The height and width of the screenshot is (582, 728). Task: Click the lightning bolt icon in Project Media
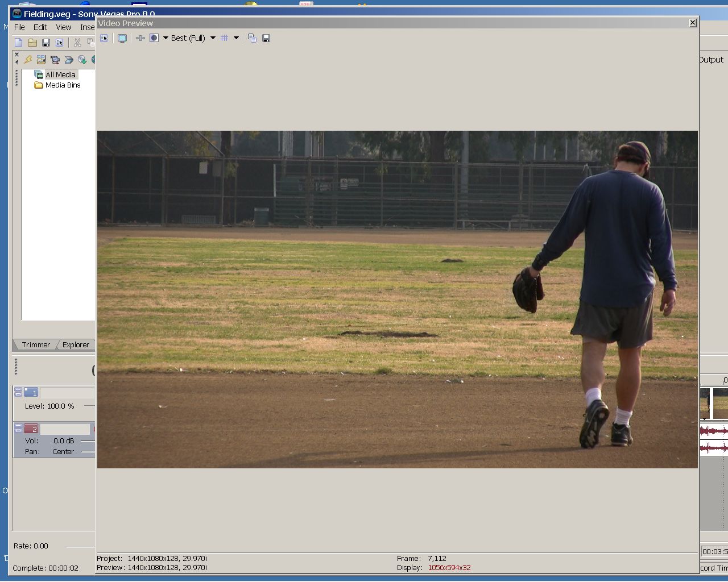click(28, 59)
